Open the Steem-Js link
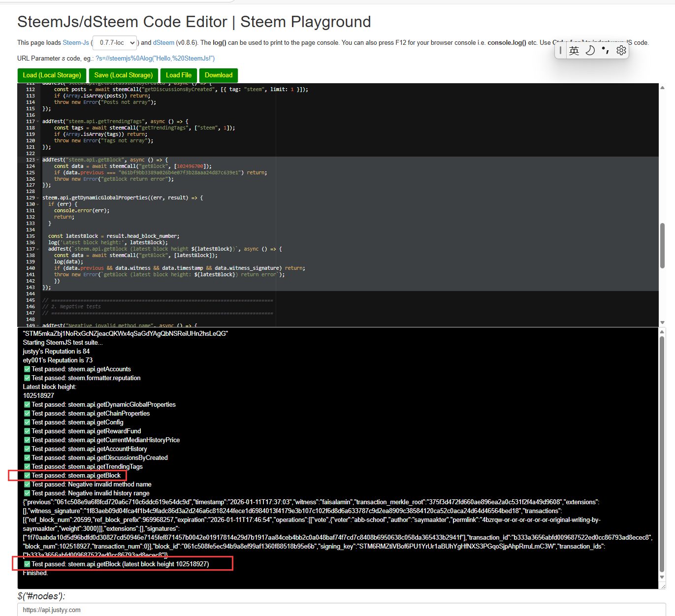The width and height of the screenshot is (675, 616). pyautogui.click(x=76, y=43)
